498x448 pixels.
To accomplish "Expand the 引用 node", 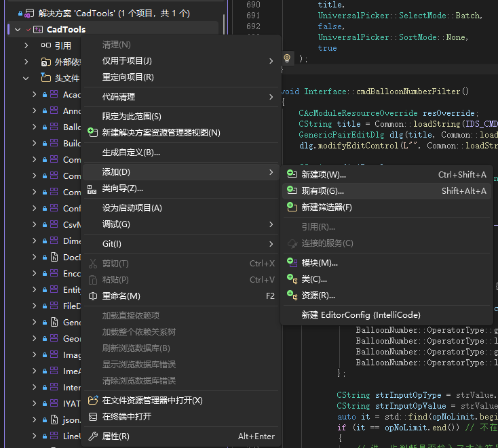I will 26,45.
